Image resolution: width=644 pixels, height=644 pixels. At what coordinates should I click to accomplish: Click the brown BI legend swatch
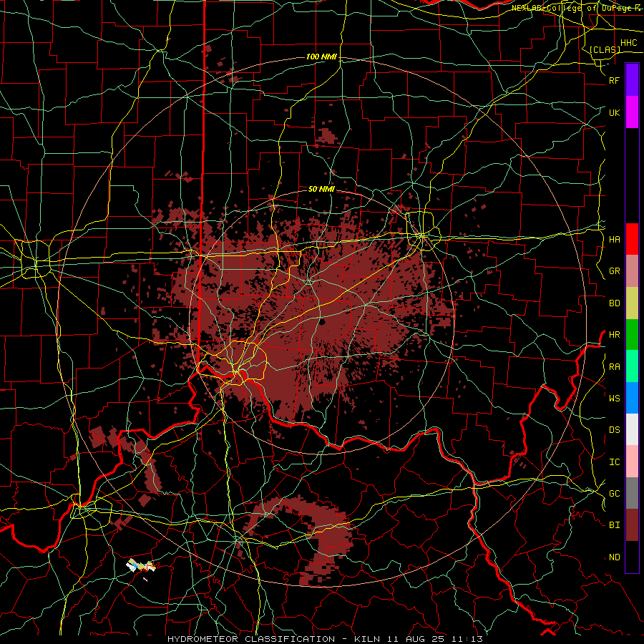click(632, 525)
